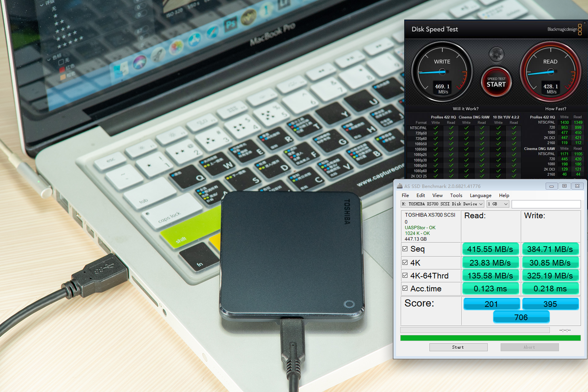The width and height of the screenshot is (588, 392).
Task: Click the empty field beside 1 GB
Action: coord(546,204)
